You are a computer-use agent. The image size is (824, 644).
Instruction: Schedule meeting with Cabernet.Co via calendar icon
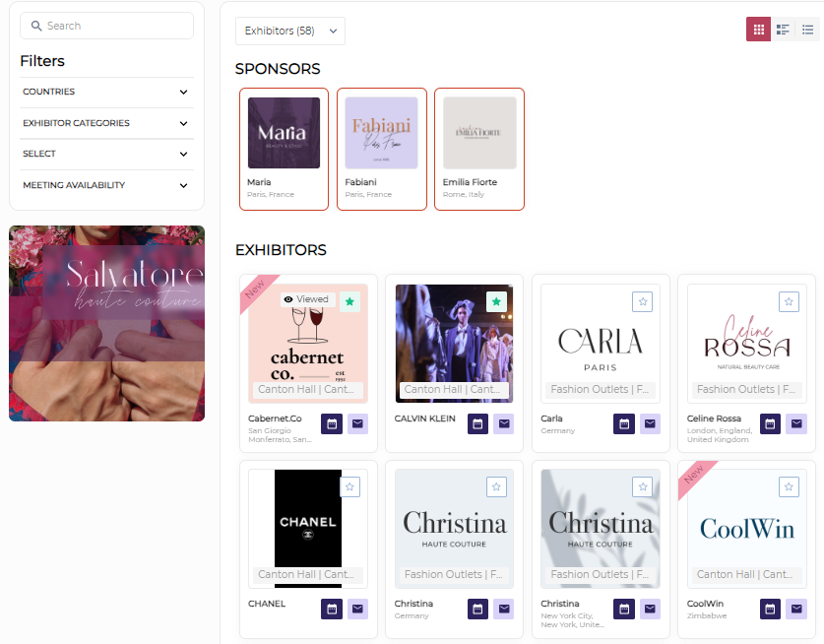click(x=332, y=423)
